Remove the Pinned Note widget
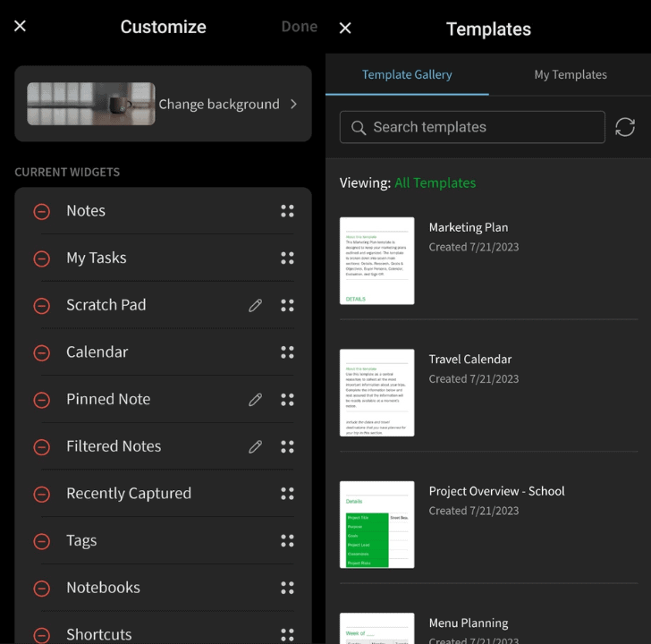Image resolution: width=651 pixels, height=644 pixels. pos(41,400)
